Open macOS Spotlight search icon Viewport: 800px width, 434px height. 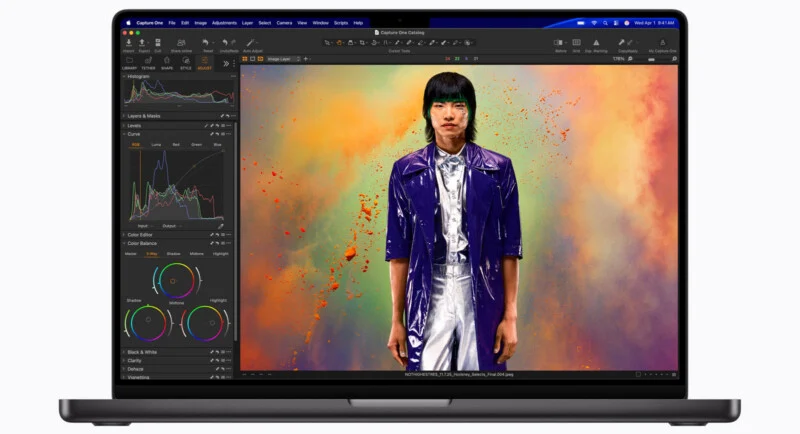[x=605, y=23]
